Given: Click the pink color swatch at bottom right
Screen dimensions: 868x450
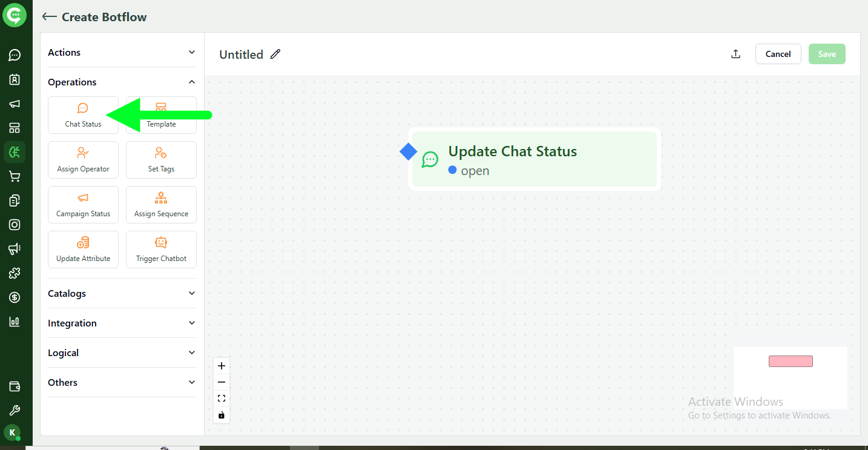Looking at the screenshot, I should (x=791, y=360).
